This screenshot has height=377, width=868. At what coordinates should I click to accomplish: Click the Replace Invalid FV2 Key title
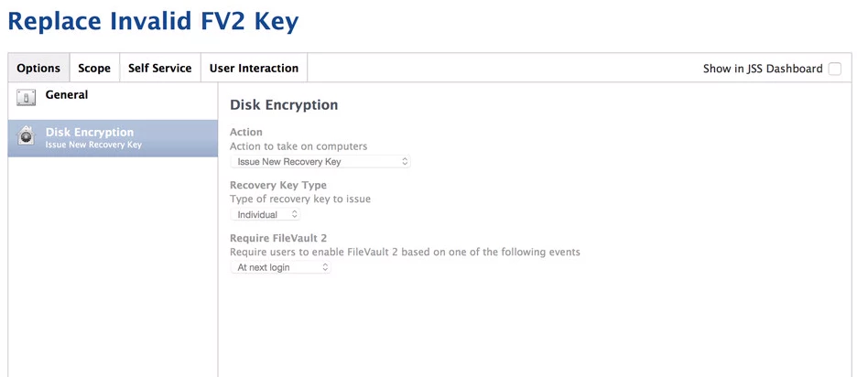(x=153, y=21)
